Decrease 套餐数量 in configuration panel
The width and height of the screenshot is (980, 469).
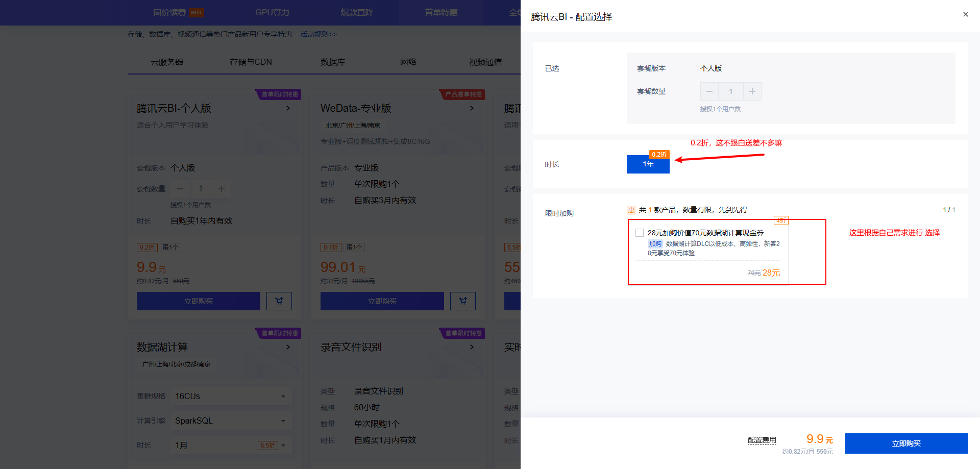pyautogui.click(x=709, y=91)
